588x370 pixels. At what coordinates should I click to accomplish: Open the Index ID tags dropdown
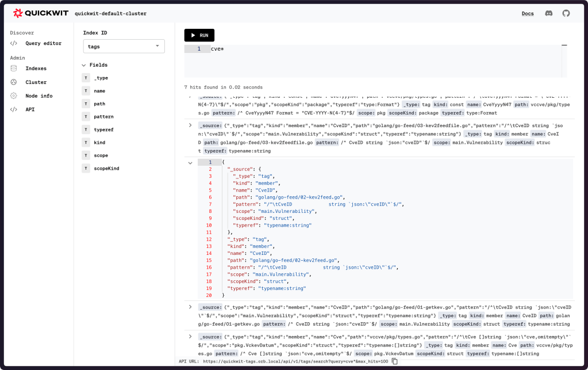click(x=124, y=46)
